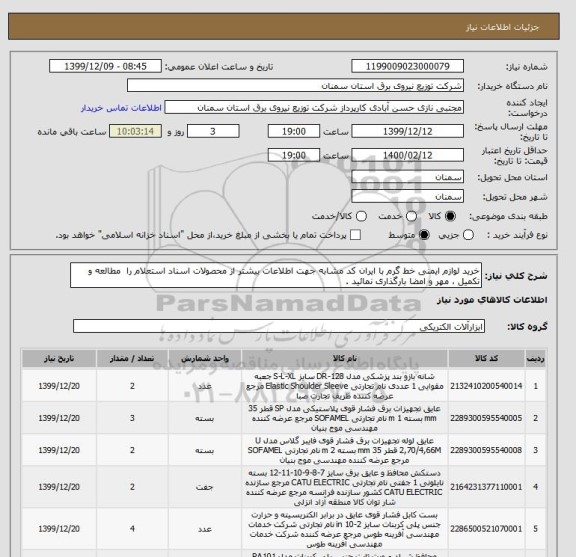Click the CATU ELECTRIC gloves product name
This screenshot has height=557, width=576.
click(x=345, y=487)
